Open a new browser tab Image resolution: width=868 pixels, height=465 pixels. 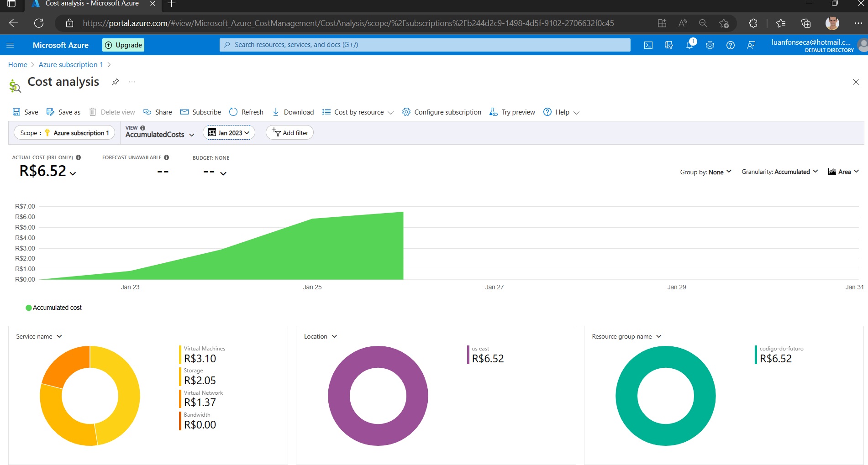click(x=172, y=4)
